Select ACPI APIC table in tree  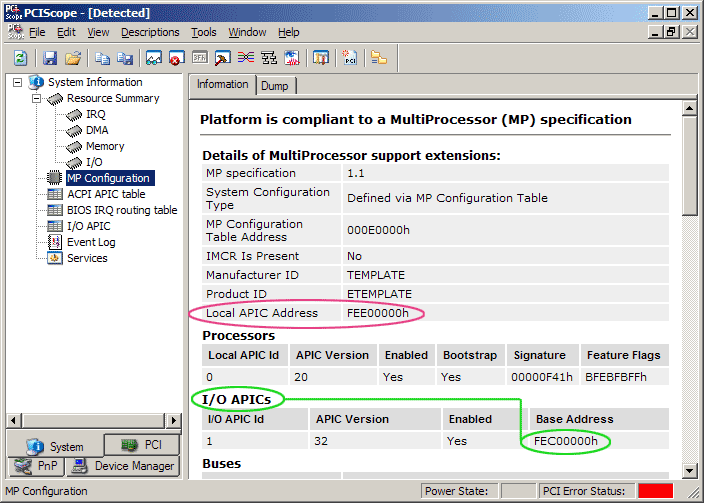click(105, 194)
